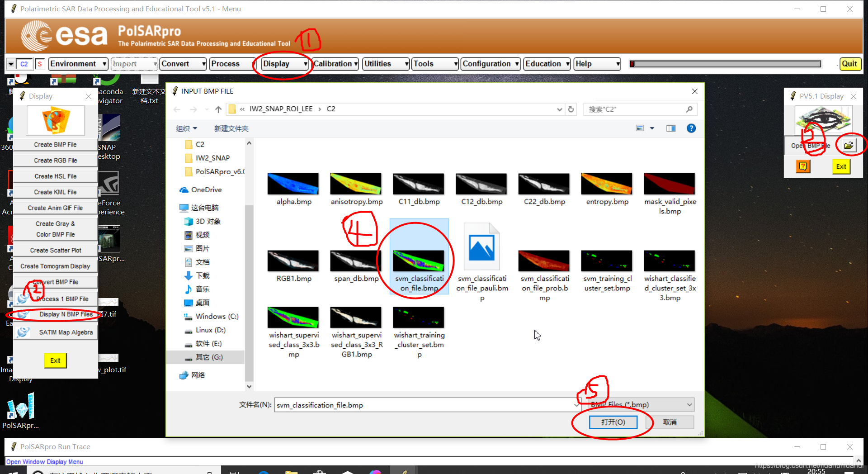
Task: Select C22_db.bmp file
Action: point(544,189)
